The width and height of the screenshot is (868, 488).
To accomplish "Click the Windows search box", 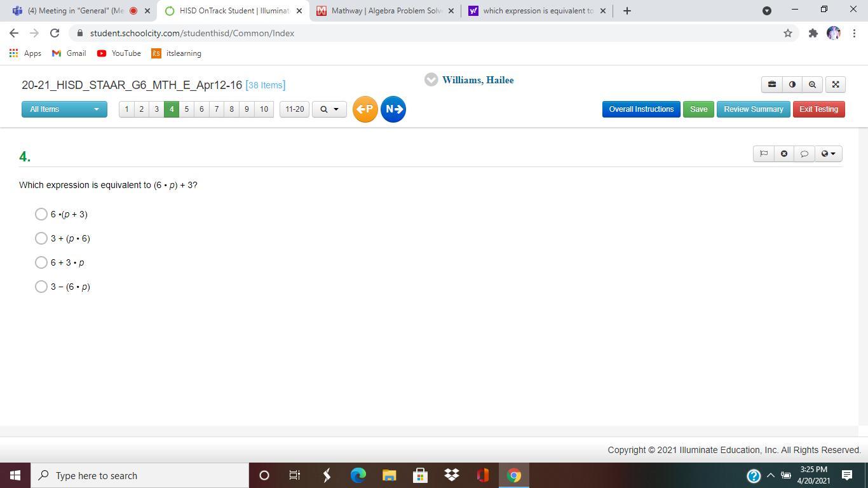I will pyautogui.click(x=139, y=475).
